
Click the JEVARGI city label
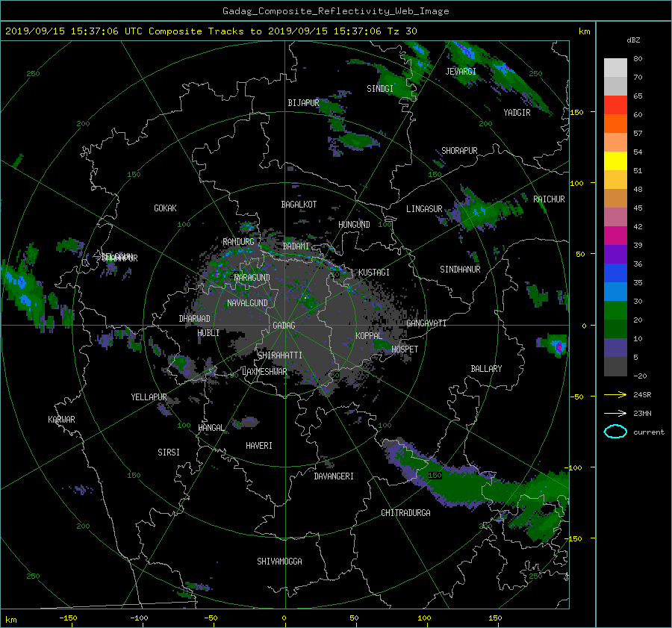click(x=461, y=72)
